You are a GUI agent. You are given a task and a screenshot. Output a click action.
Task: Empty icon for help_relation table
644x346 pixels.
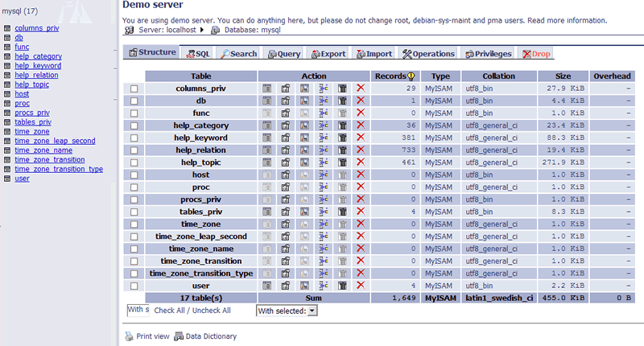pyautogui.click(x=342, y=150)
